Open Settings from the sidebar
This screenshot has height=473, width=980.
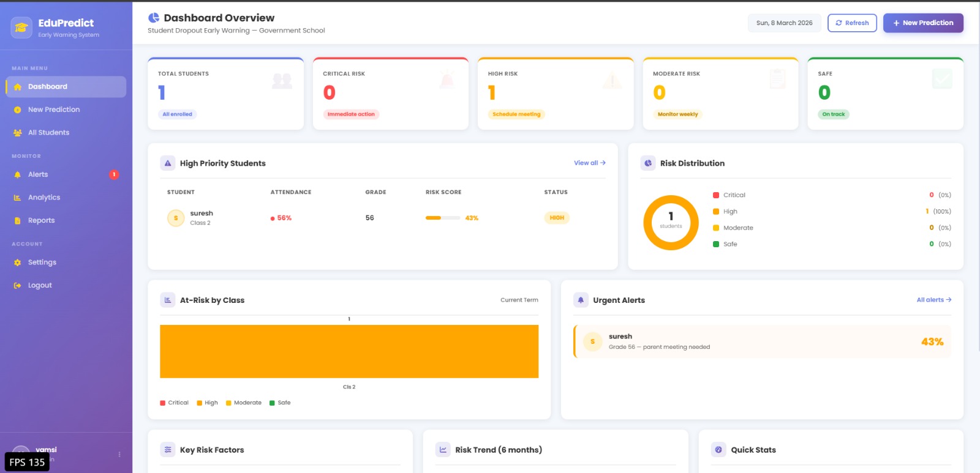click(66, 263)
